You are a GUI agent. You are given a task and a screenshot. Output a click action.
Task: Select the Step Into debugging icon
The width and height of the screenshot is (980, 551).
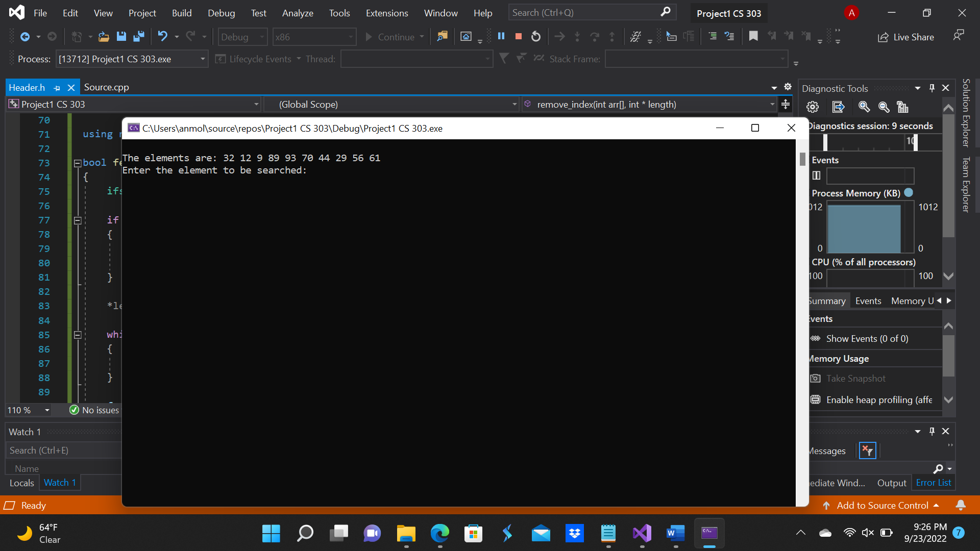pyautogui.click(x=577, y=36)
